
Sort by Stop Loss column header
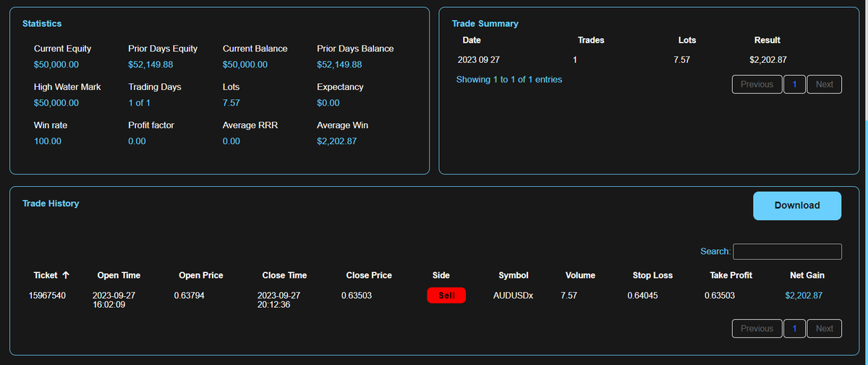652,275
